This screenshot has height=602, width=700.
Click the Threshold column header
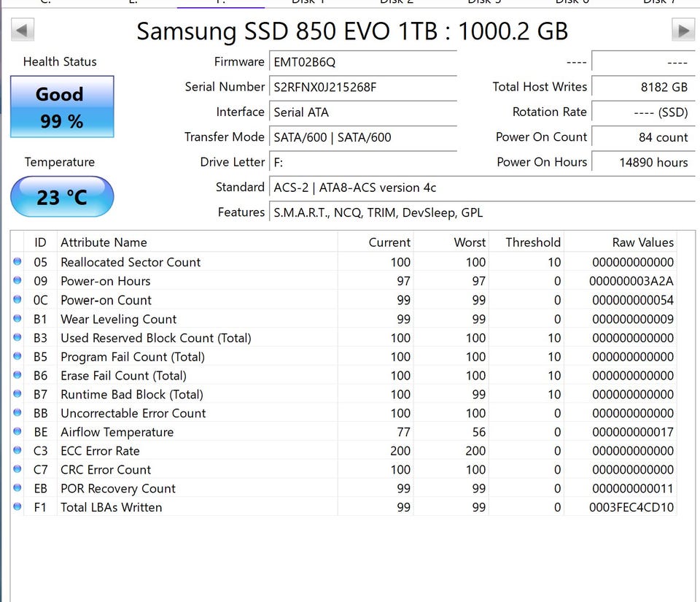point(526,242)
